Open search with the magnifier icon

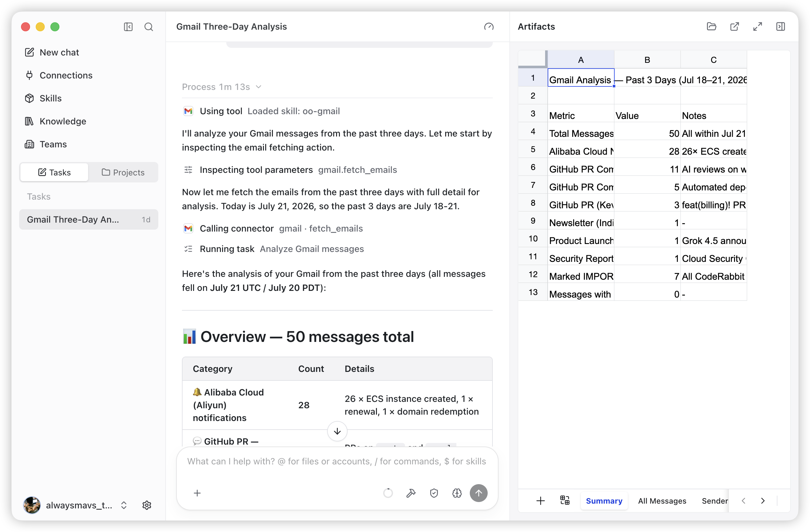tap(149, 26)
